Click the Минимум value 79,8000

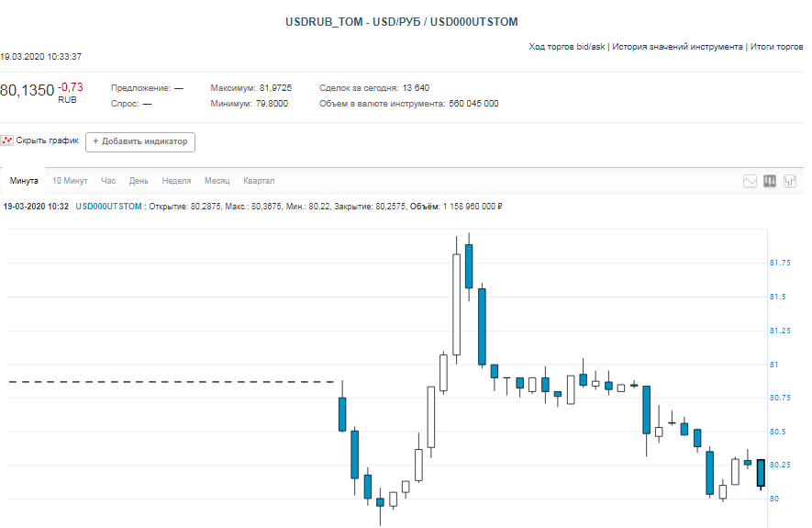(272, 104)
